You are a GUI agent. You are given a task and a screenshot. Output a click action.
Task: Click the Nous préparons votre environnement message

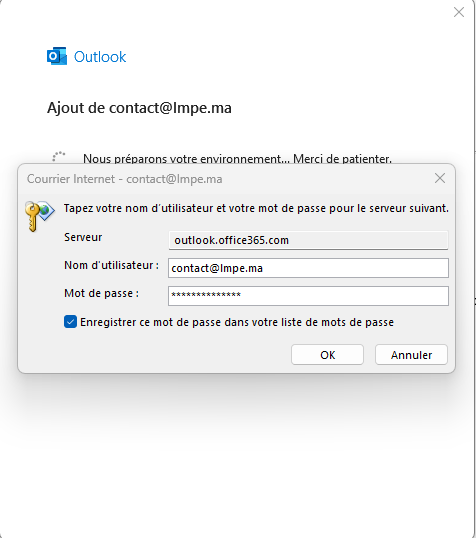pyautogui.click(x=237, y=159)
